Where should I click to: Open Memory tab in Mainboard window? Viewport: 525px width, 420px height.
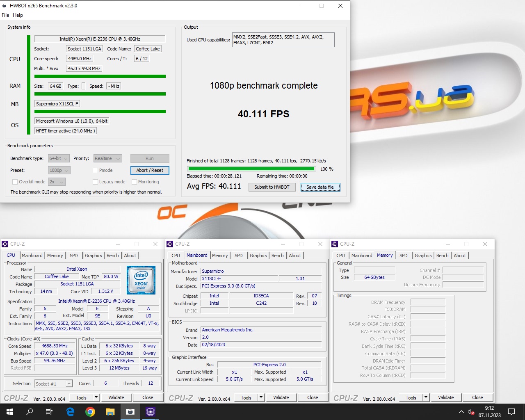tap(220, 256)
